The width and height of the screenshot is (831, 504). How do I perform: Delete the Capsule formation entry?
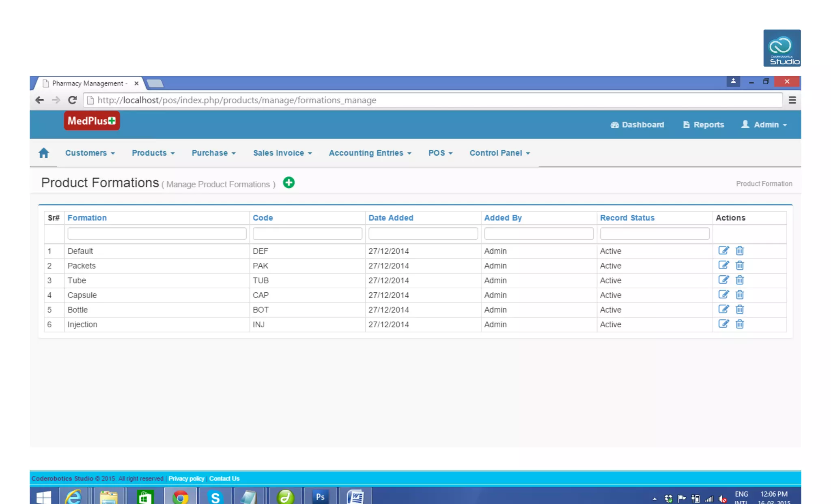tap(740, 295)
